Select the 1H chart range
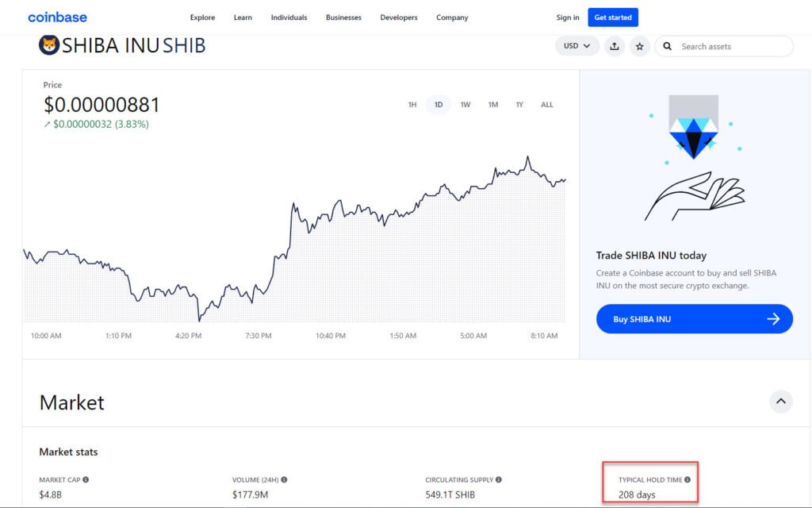Screen dimensions: 812x508 point(412,105)
